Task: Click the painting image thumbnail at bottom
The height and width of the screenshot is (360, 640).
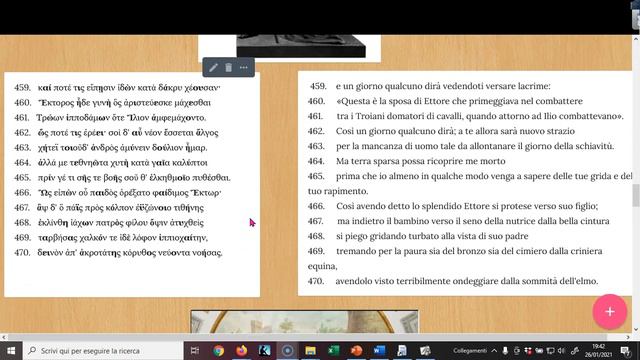Action: coord(304,322)
